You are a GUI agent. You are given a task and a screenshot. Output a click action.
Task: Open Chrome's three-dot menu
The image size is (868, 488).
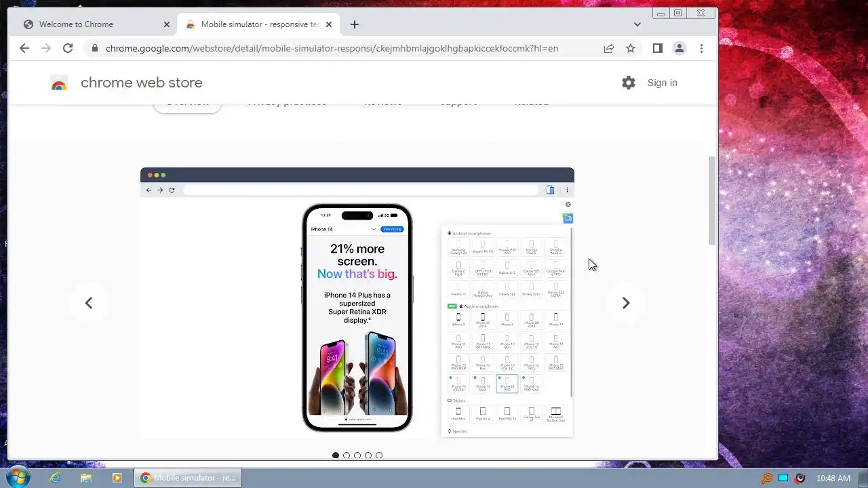[x=701, y=48]
